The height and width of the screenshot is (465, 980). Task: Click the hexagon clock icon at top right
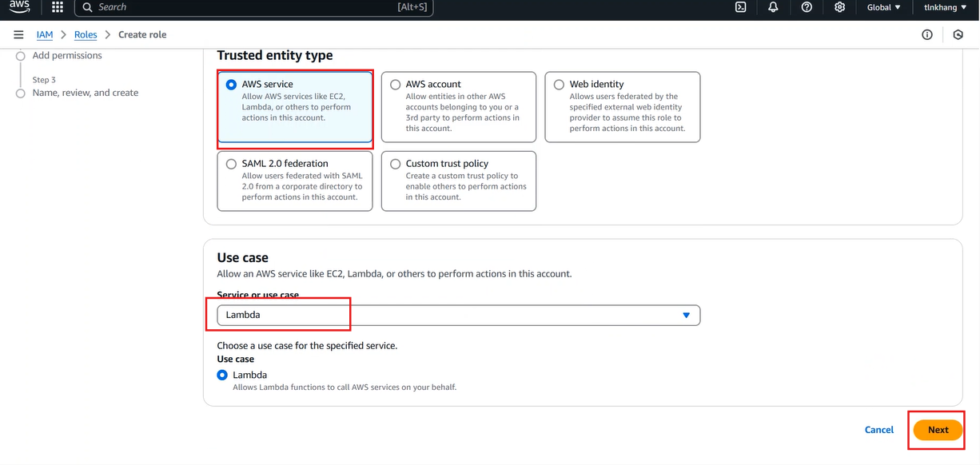coord(958,35)
